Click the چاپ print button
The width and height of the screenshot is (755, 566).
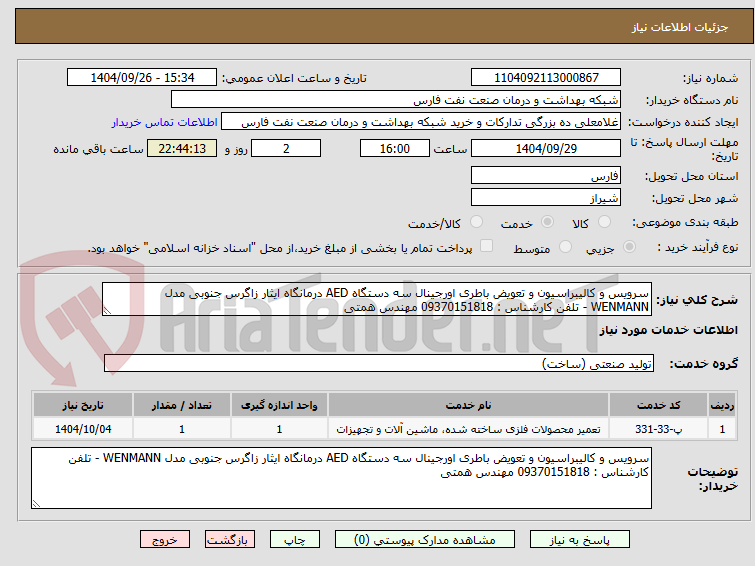click(x=295, y=540)
